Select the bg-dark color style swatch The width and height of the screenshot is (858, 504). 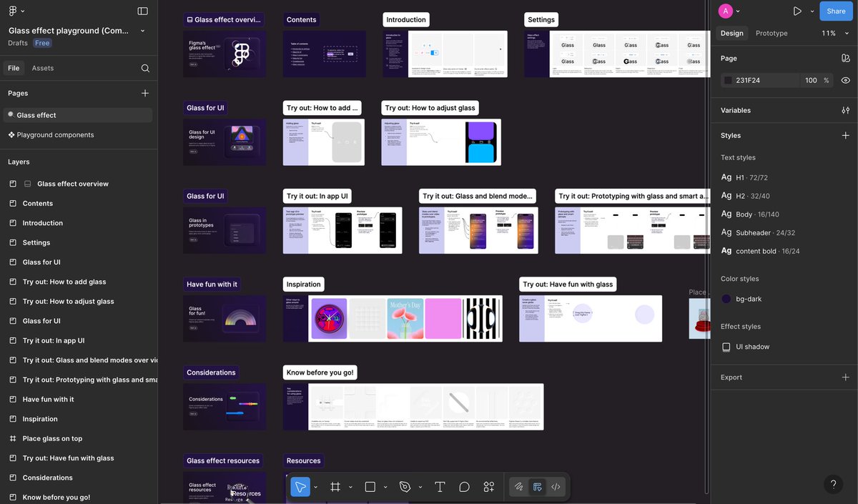(x=726, y=299)
